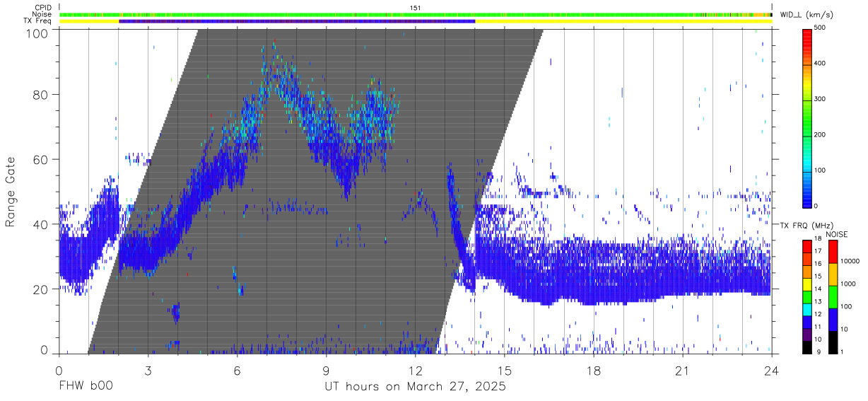This screenshot has height=401, width=868.
Task: Click the 400 tick on the width colorbar
Action: tap(820, 64)
